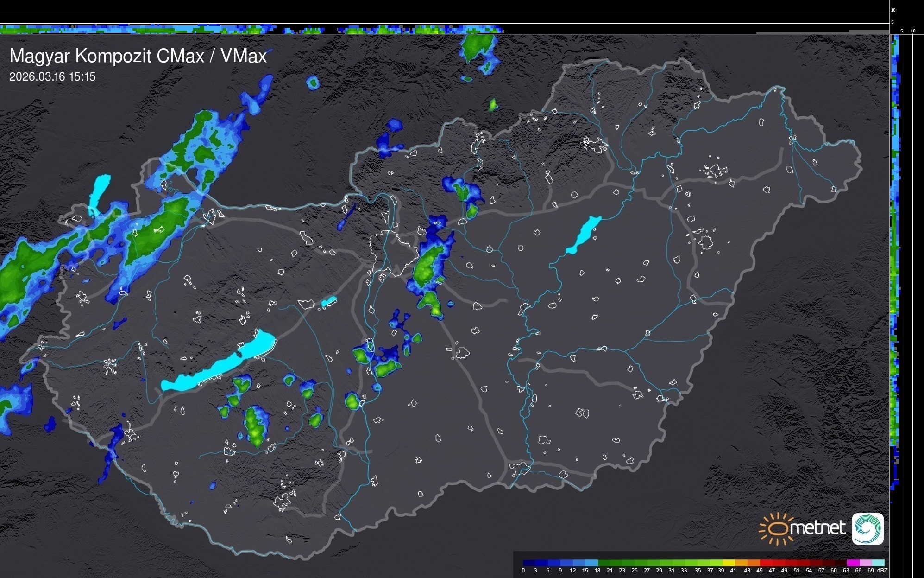Click the Magyar Kompozit CMax / VMax title
The width and height of the screenshot is (924, 578).
click(138, 56)
